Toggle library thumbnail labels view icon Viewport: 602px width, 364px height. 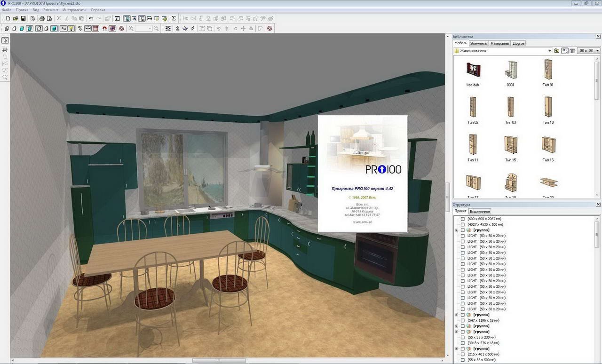(565, 51)
